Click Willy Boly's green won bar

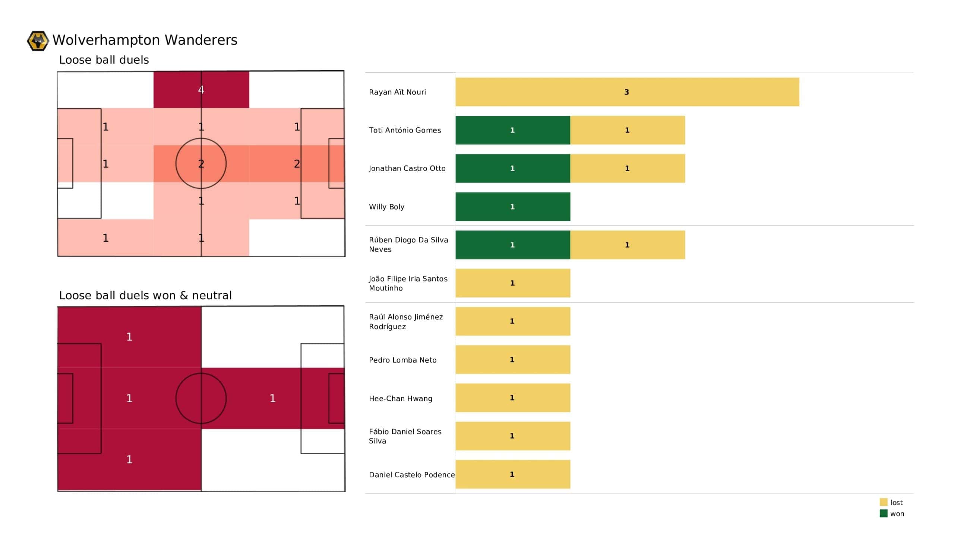pyautogui.click(x=512, y=207)
